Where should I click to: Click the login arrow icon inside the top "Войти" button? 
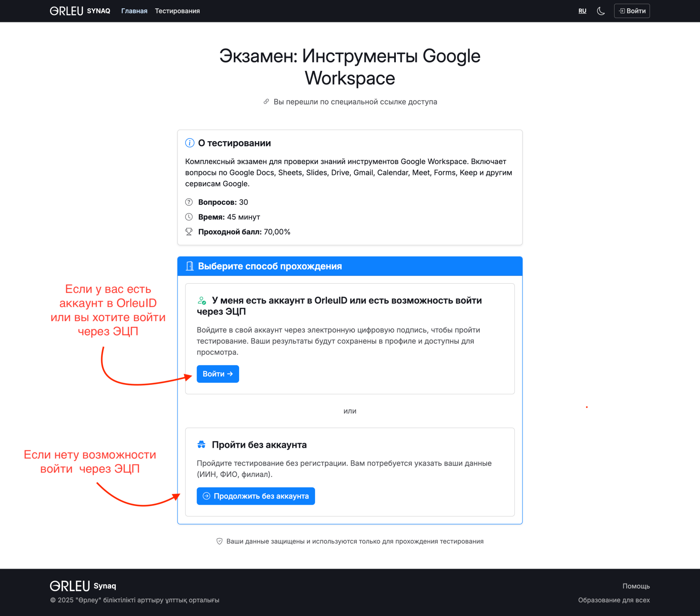pyautogui.click(x=622, y=10)
